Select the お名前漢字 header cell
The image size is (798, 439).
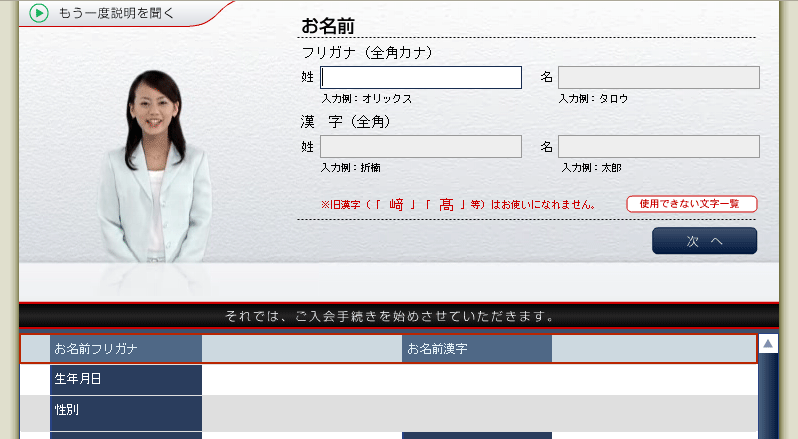pos(477,349)
